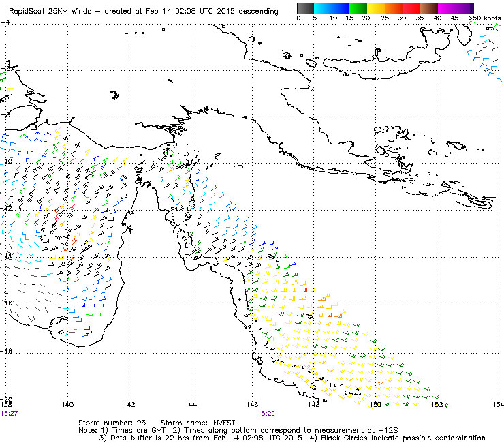
Task: Click the creation timestamp 'Feb 14 02:08 UTC 2015'
Action: 190,12
